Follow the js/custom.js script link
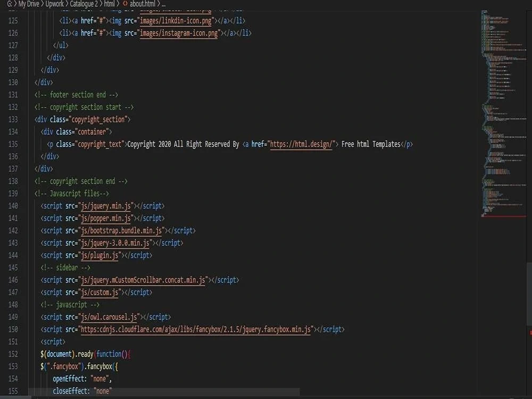 pos(100,292)
